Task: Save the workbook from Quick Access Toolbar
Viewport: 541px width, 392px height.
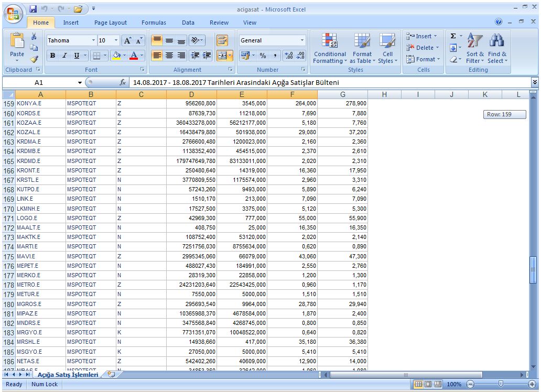Action: point(33,9)
